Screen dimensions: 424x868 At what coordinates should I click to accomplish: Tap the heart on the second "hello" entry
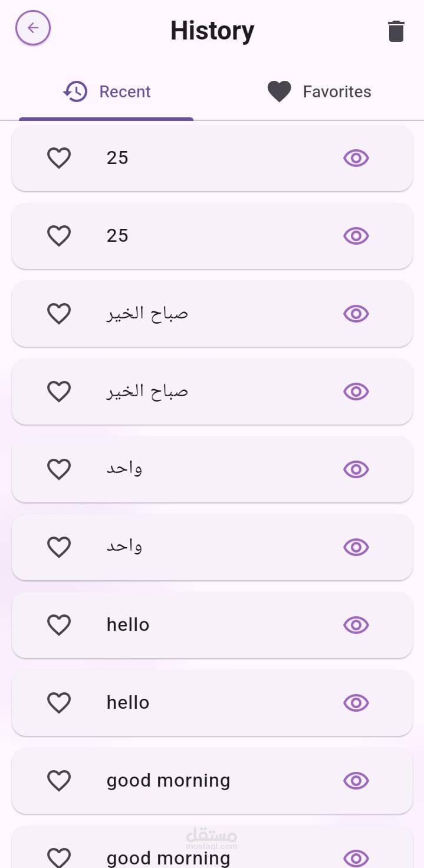tap(59, 703)
